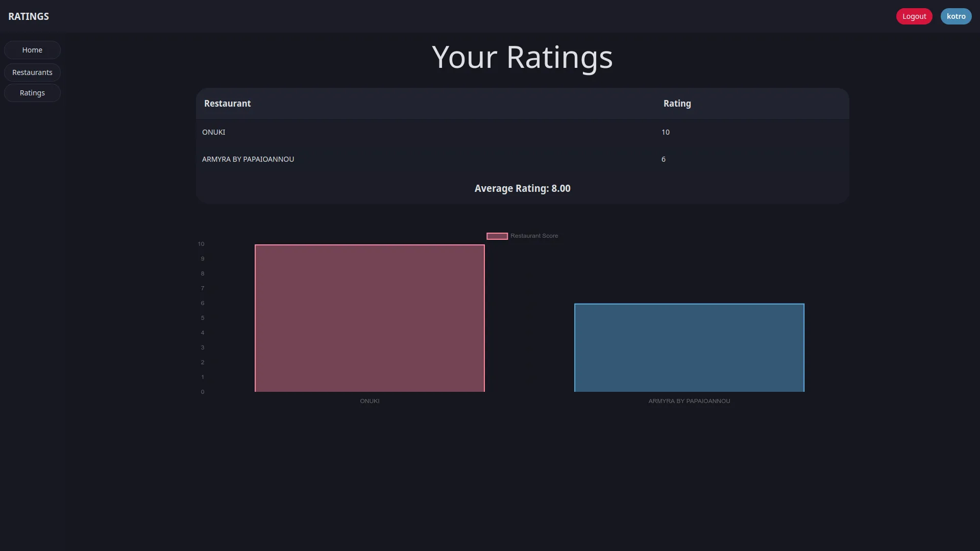Toggle the Restaurant Score legend entry

534,236
